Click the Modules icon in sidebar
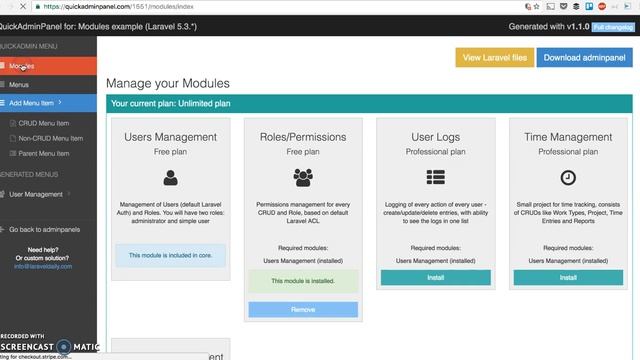 click(x=2, y=66)
